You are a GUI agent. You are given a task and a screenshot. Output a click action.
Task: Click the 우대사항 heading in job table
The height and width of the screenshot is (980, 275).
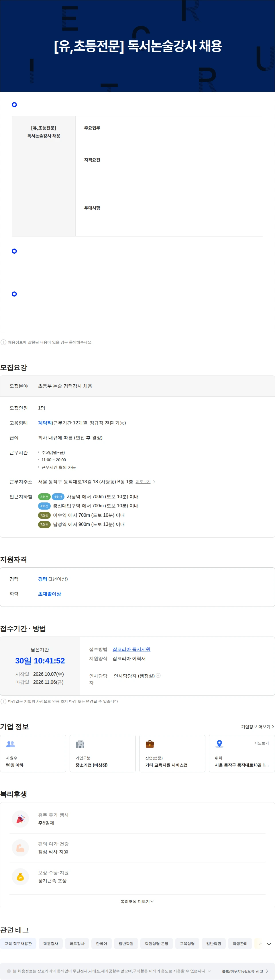[92, 208]
